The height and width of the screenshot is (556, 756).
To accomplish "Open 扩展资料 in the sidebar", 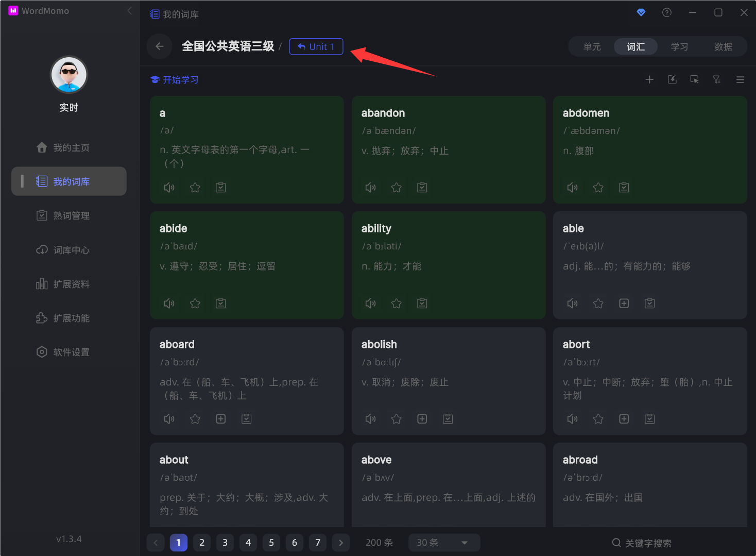I will [69, 284].
